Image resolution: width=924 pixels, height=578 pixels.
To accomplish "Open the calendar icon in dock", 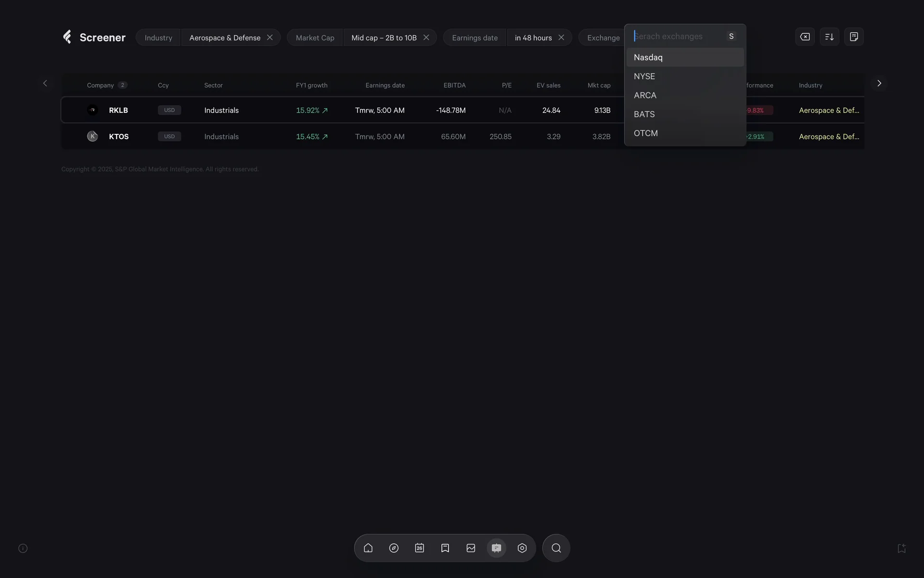I will 419,548.
